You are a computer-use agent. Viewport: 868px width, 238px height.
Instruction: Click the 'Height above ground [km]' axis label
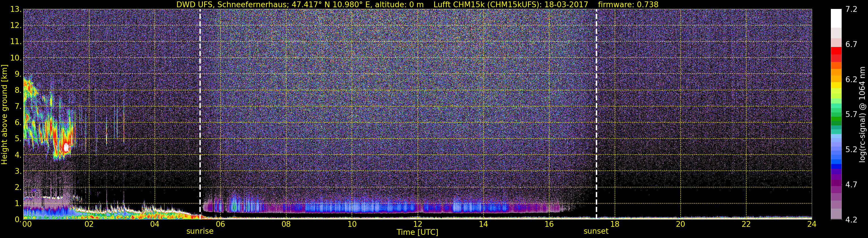pyautogui.click(x=4, y=115)
